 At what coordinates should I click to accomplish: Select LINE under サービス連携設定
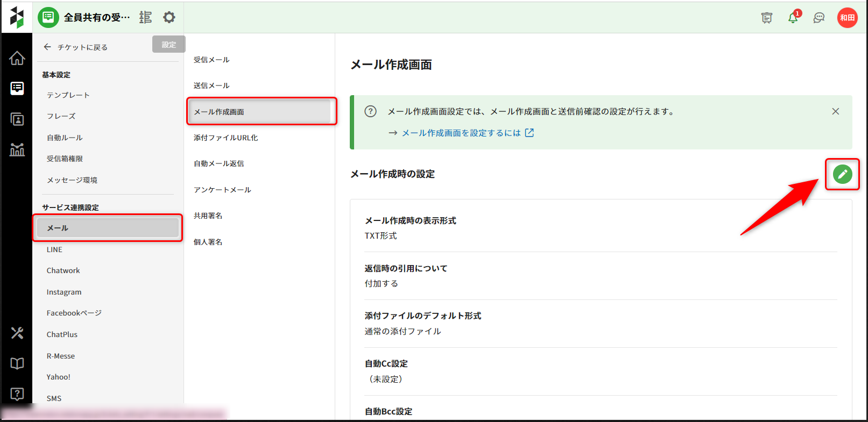point(54,249)
